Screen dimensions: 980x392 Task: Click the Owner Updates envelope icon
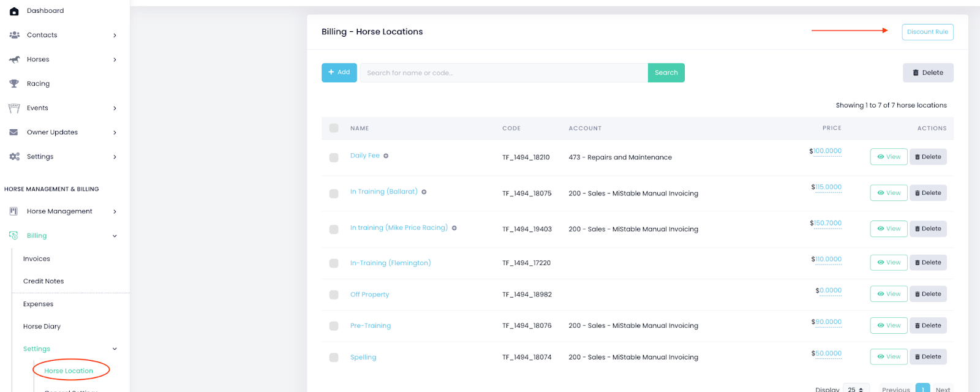tap(14, 132)
